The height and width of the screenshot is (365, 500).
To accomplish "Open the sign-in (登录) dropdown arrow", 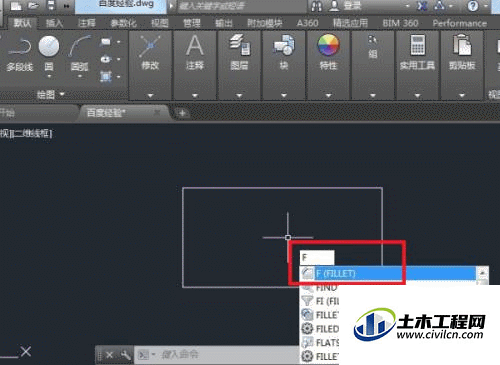I will [x=407, y=6].
